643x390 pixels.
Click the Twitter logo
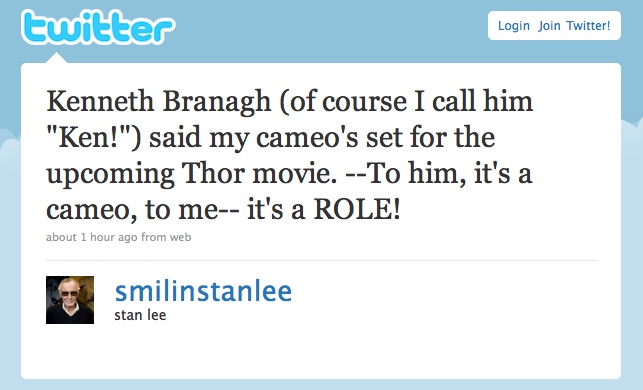coord(98,27)
